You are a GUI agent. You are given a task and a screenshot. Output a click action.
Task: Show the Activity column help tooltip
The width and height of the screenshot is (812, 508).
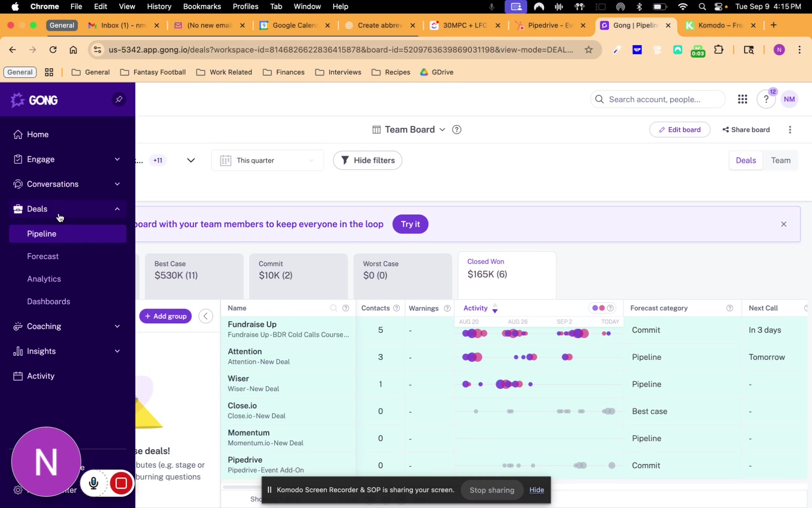click(610, 308)
